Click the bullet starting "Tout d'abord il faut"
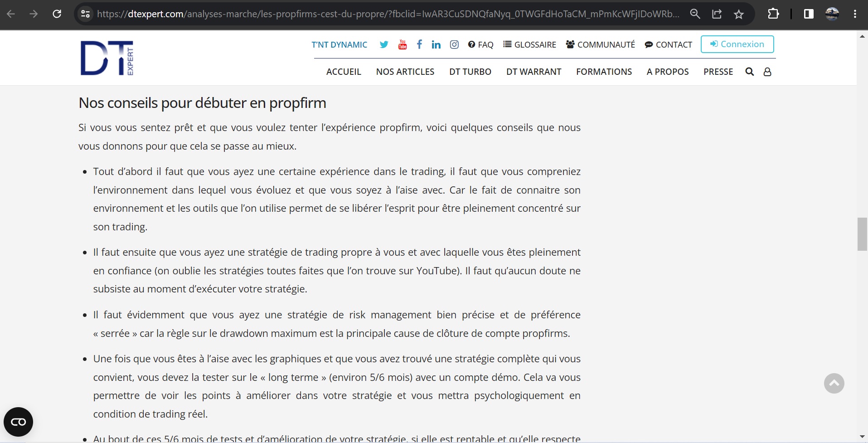Viewport: 868px width, 443px height. click(337, 199)
